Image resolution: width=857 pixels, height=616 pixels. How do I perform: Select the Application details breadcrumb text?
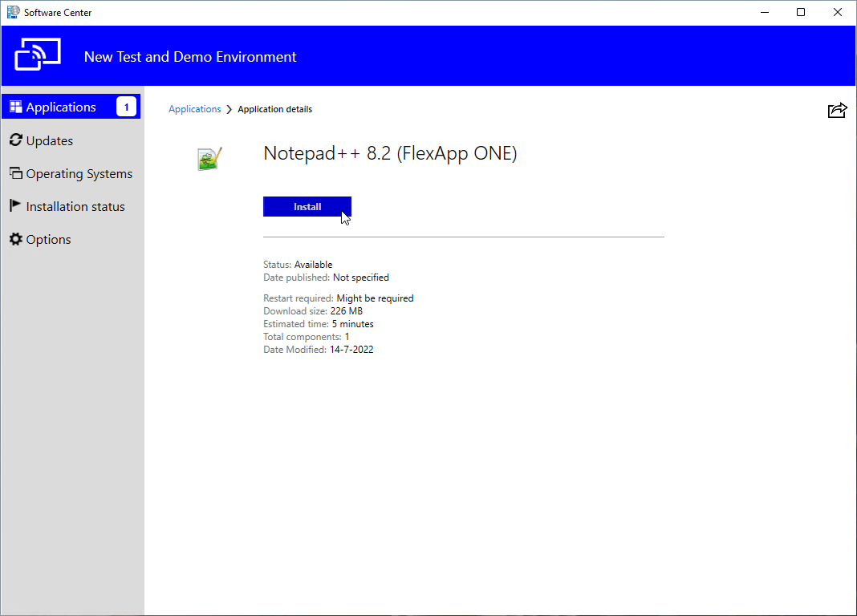(274, 109)
